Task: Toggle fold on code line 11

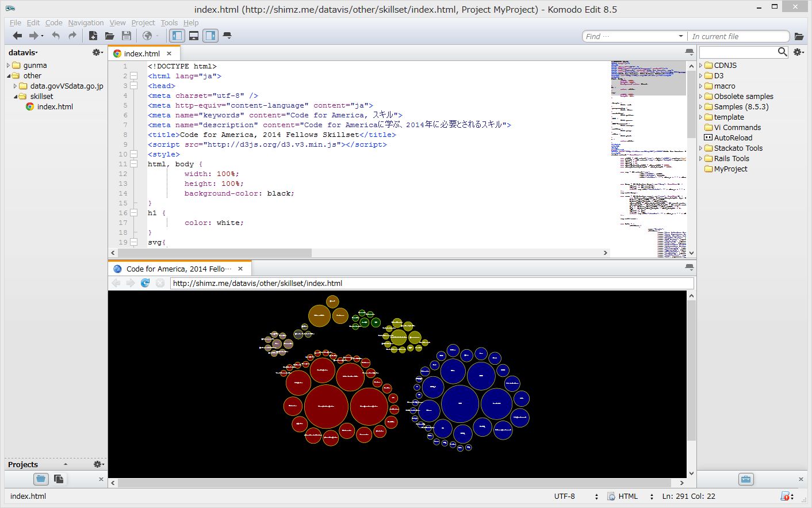Action: pyautogui.click(x=133, y=164)
